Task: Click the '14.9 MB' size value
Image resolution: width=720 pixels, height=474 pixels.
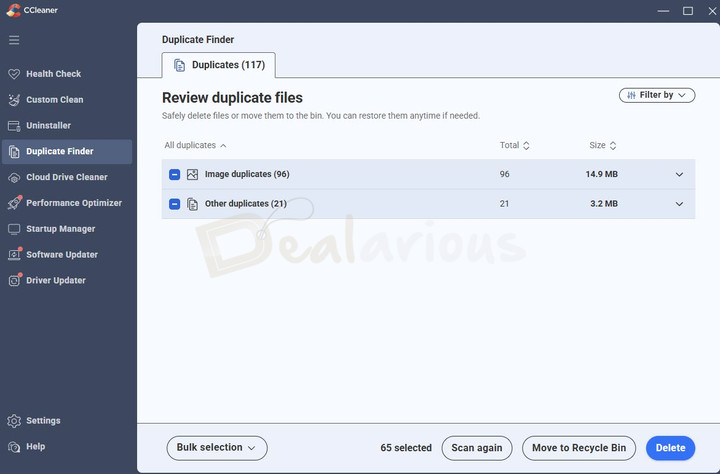Action: [602, 175]
